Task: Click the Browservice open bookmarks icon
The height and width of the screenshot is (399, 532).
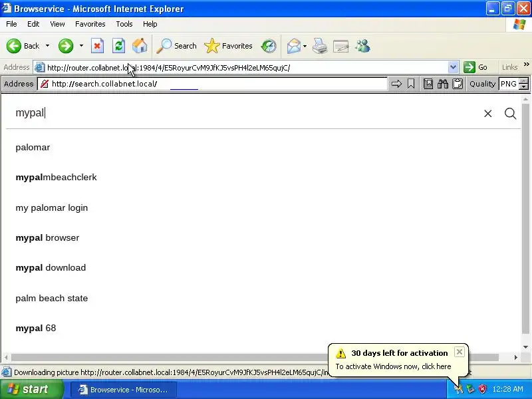Action: [x=428, y=84]
